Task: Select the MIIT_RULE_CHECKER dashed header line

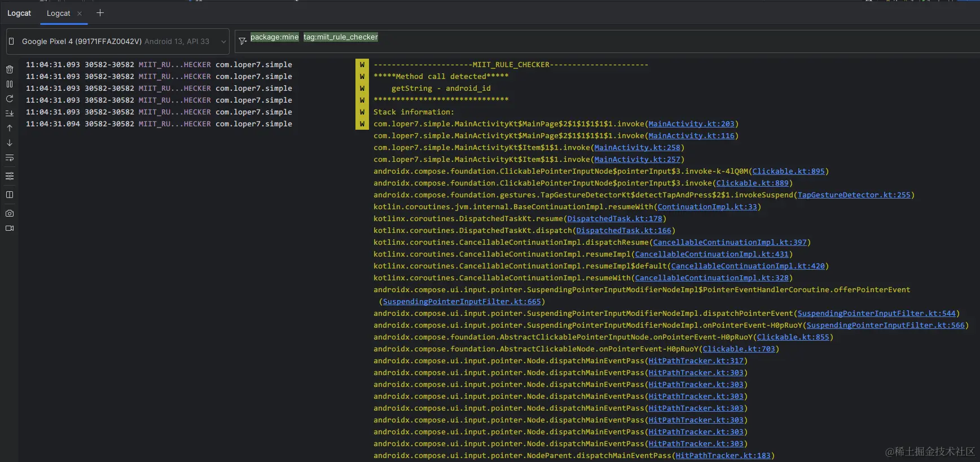Action: [511, 64]
